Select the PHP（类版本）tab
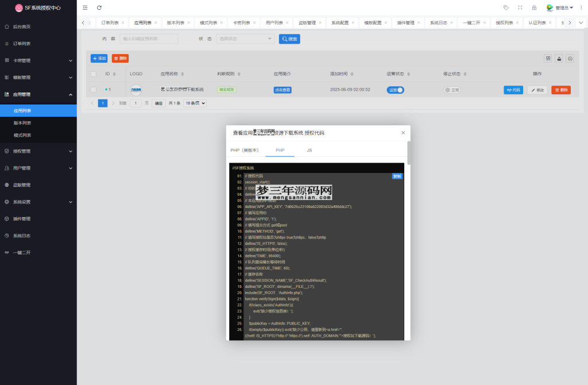 click(245, 150)
